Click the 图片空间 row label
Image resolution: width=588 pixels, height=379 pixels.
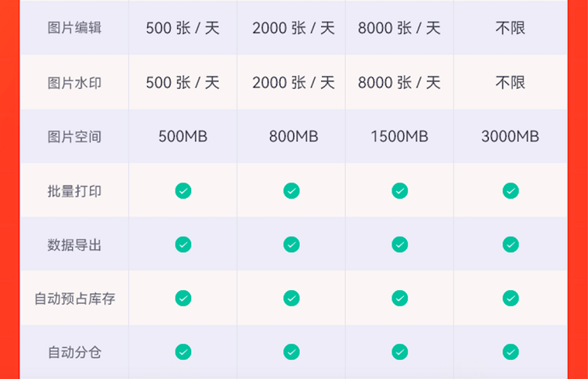click(74, 137)
